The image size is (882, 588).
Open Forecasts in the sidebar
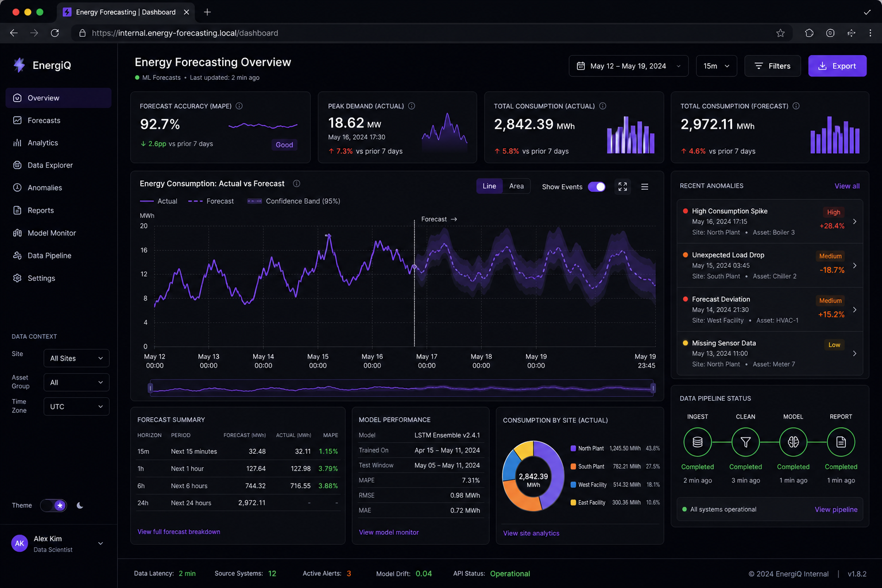tap(59, 121)
